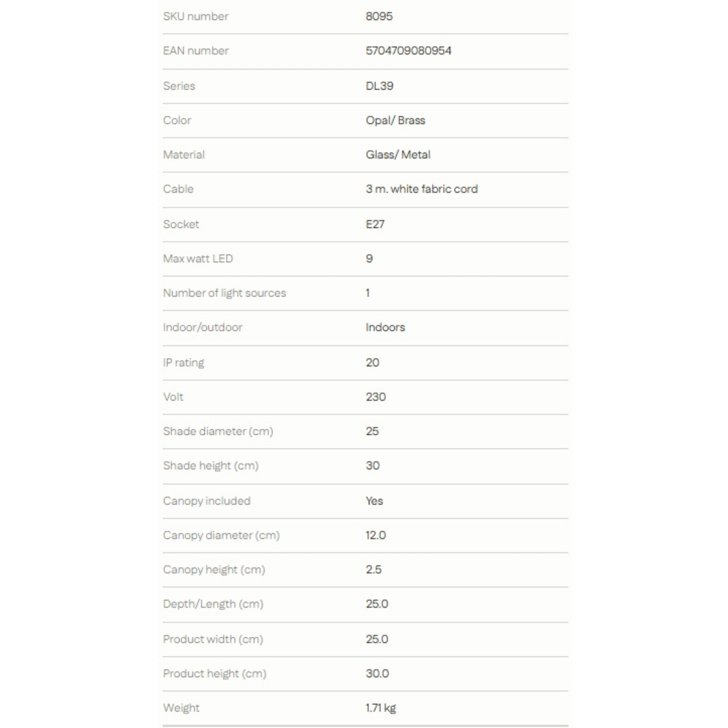728x728 pixels.
Task: Click the Material value Glass/ Metal
Action: [x=398, y=155]
